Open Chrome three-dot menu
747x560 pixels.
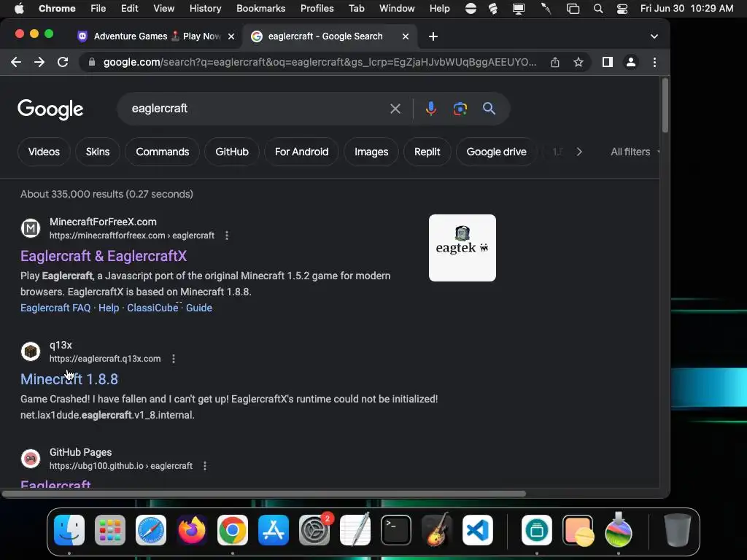[x=654, y=62]
